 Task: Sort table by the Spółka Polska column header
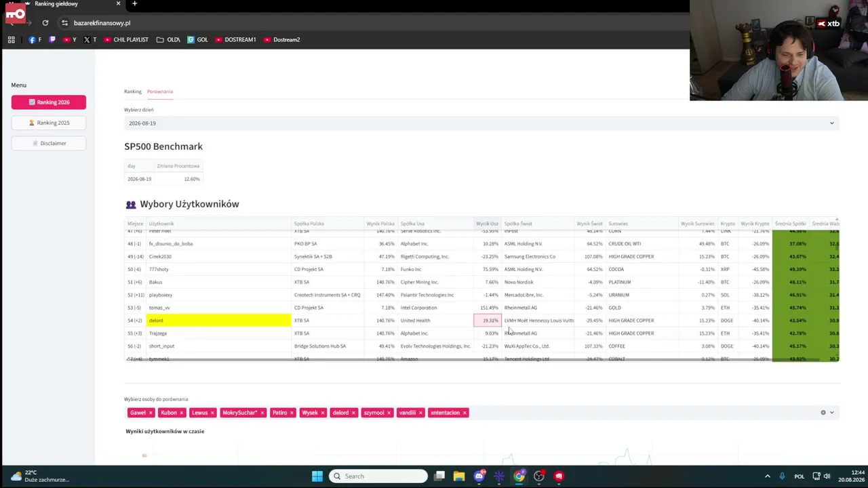[x=326, y=224]
